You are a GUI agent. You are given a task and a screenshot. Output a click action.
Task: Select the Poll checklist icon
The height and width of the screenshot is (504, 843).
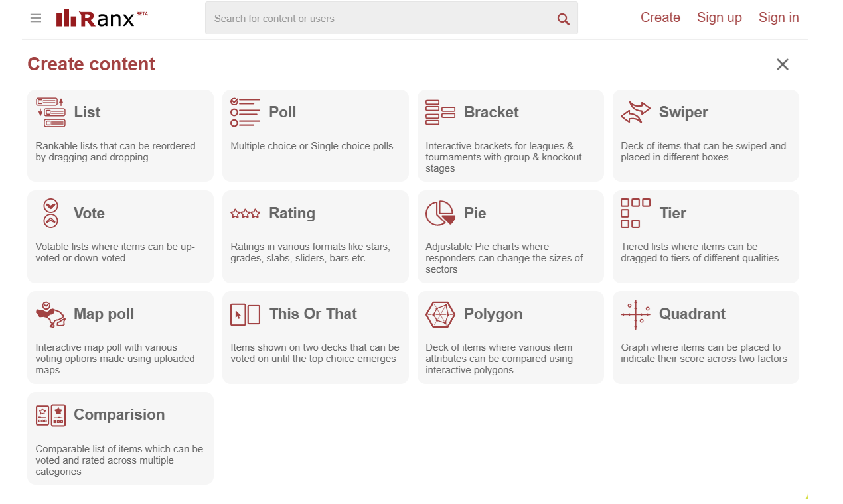(x=245, y=112)
